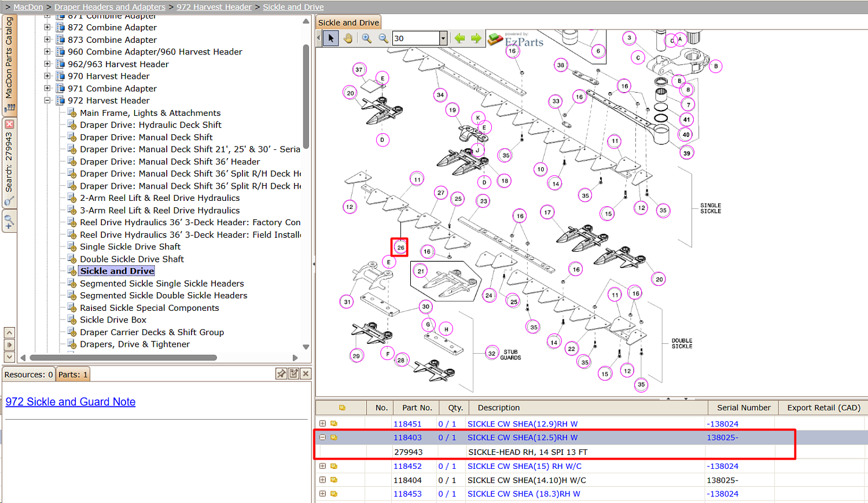Expand the 970 Harvest Header node
This screenshot has height=503, width=868.
pyautogui.click(x=47, y=76)
